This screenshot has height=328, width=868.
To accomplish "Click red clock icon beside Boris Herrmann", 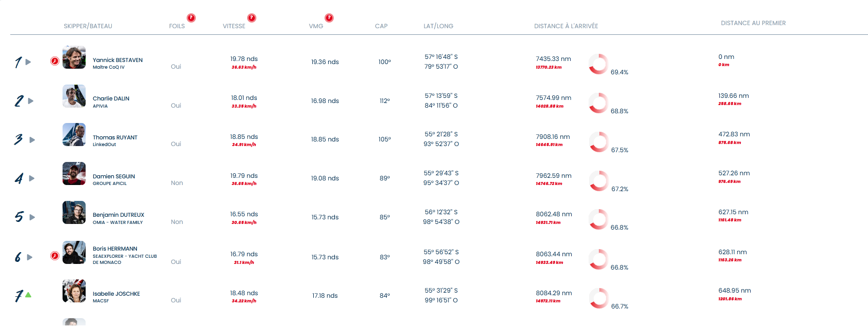I will click(55, 256).
